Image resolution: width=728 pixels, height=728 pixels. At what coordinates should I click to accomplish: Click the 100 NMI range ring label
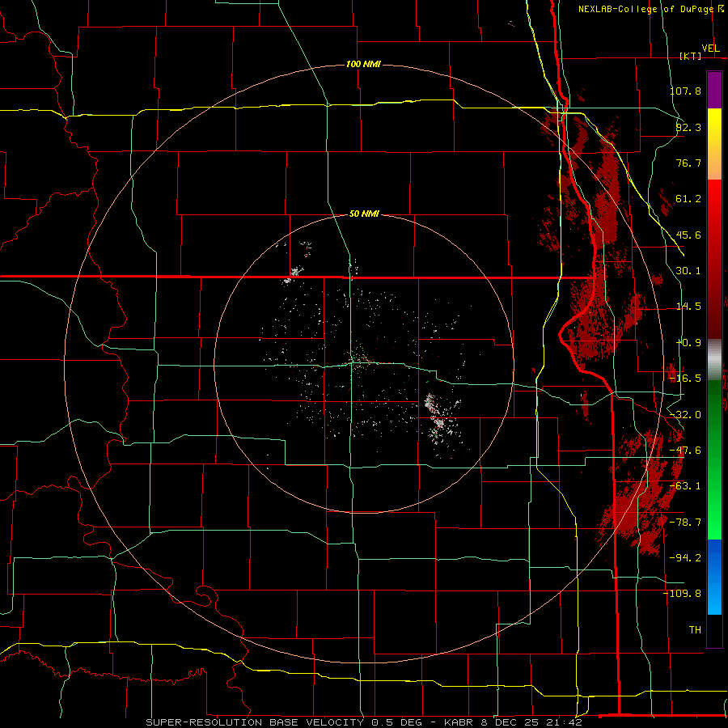(x=363, y=64)
